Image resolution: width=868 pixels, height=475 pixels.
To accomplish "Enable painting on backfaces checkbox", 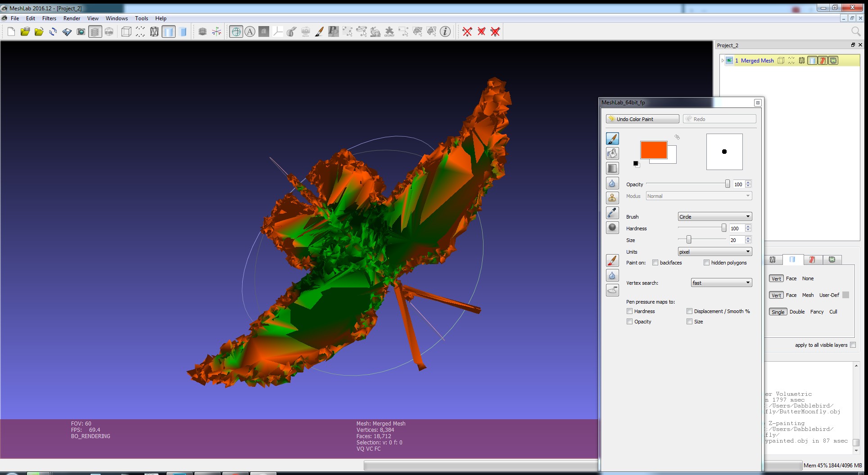I will [x=656, y=263].
